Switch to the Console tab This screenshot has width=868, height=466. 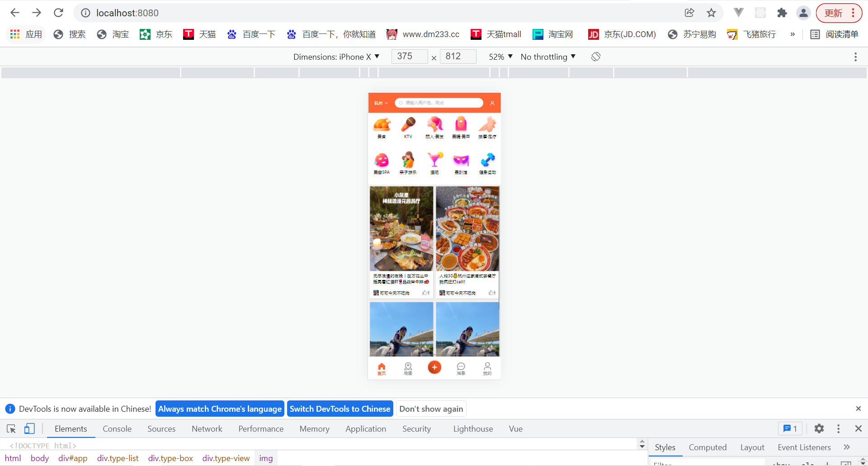click(x=117, y=429)
